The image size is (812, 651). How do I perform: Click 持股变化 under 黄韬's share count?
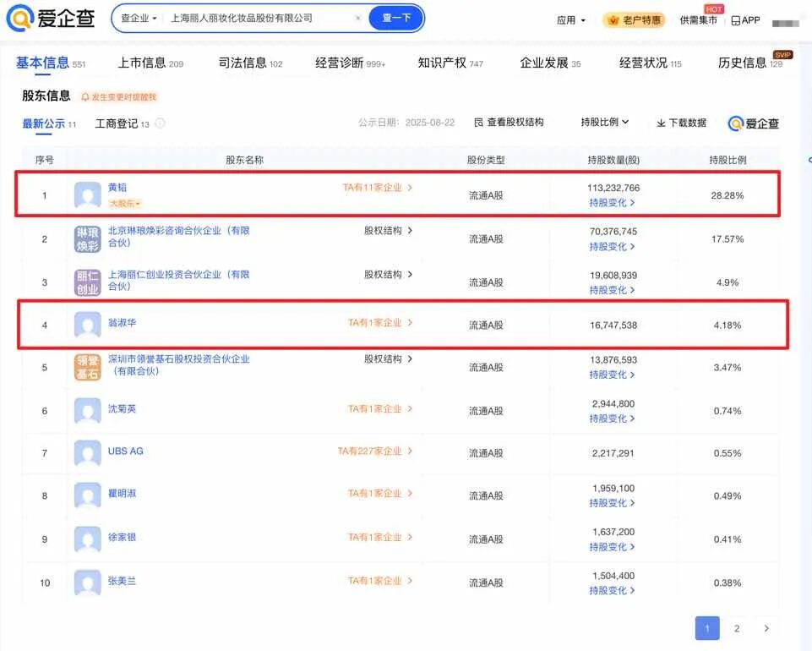tap(610, 203)
